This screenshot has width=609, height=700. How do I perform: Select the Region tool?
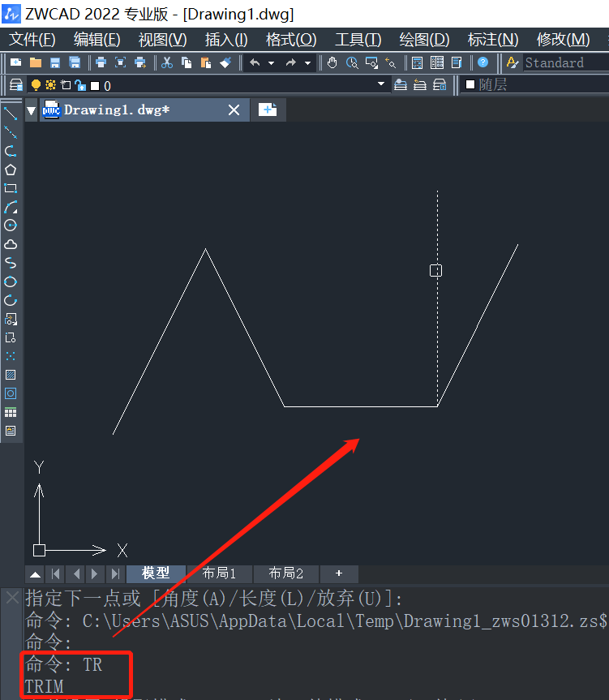coord(11,393)
